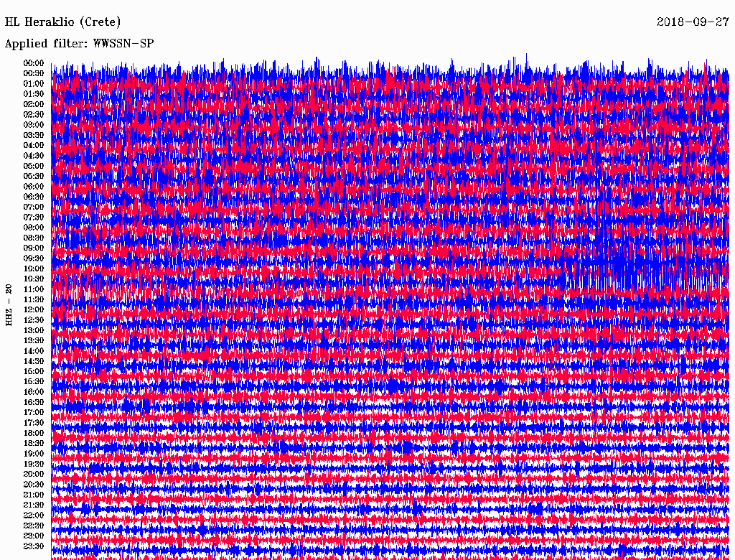
Task: Select the 17:00 time label
Action: click(x=33, y=412)
